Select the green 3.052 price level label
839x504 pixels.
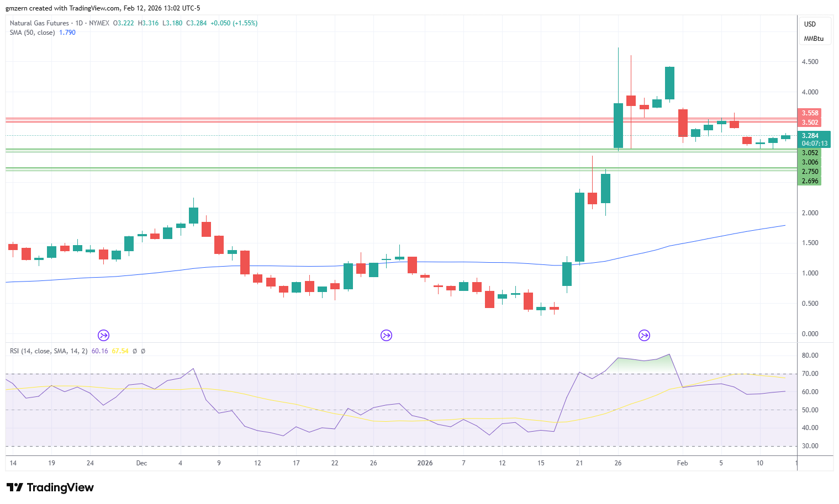(x=810, y=153)
